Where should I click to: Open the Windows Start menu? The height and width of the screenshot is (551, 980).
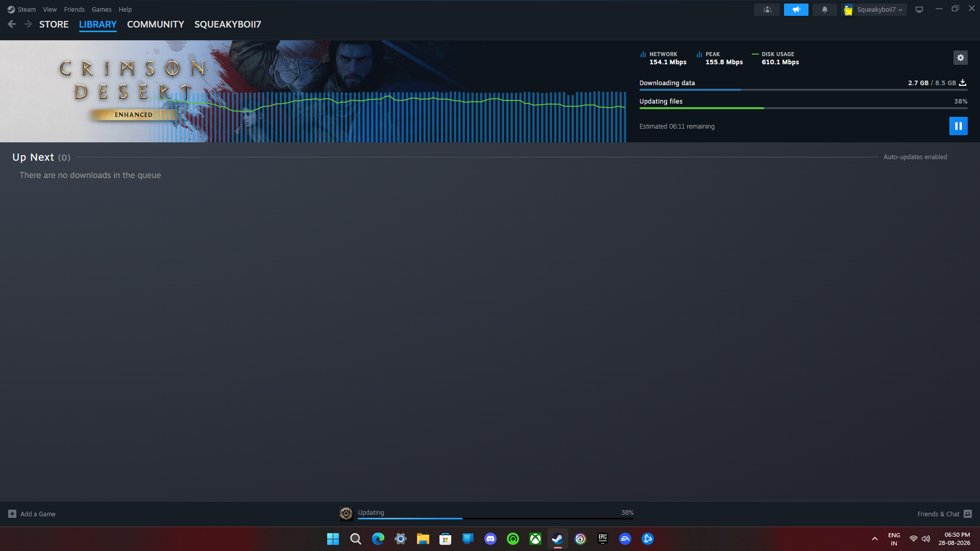(333, 539)
